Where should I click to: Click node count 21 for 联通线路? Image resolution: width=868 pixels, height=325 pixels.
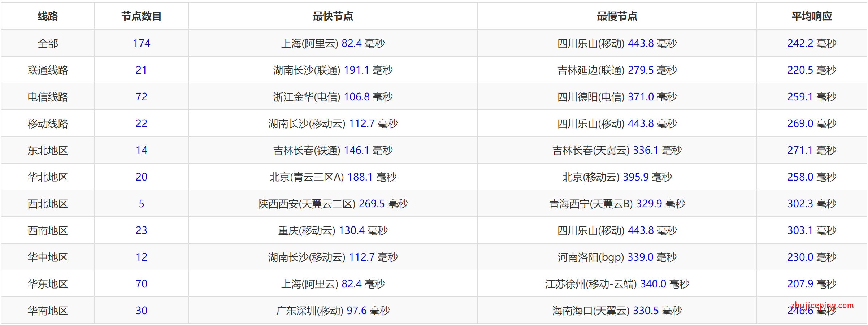[142, 70]
